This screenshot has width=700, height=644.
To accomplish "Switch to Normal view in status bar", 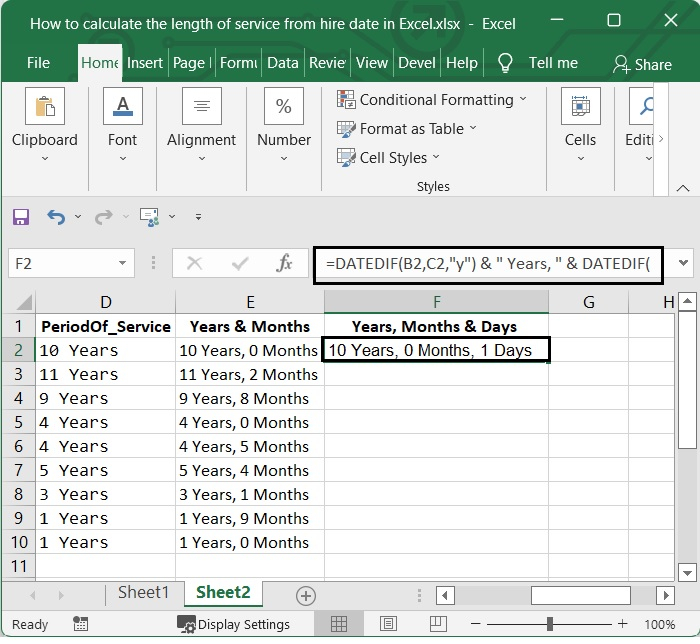I will point(339,625).
